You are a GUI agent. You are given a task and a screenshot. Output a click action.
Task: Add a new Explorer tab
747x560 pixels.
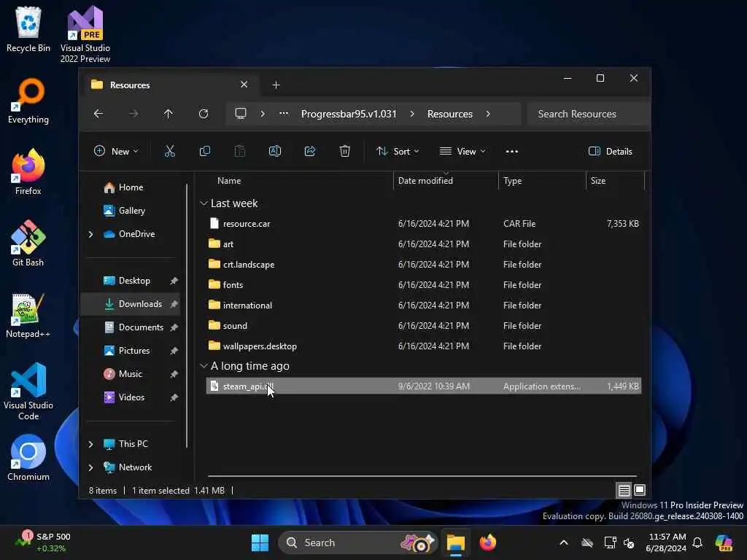click(x=276, y=85)
